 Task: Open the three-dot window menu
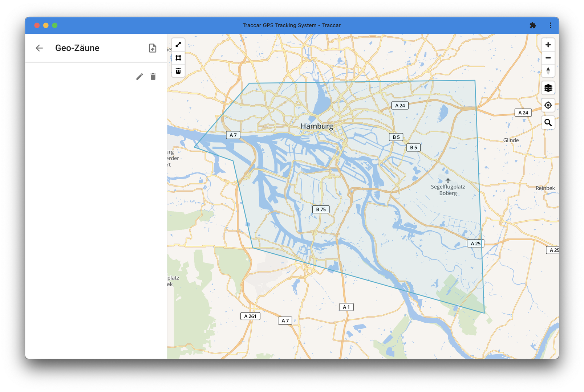(x=551, y=25)
